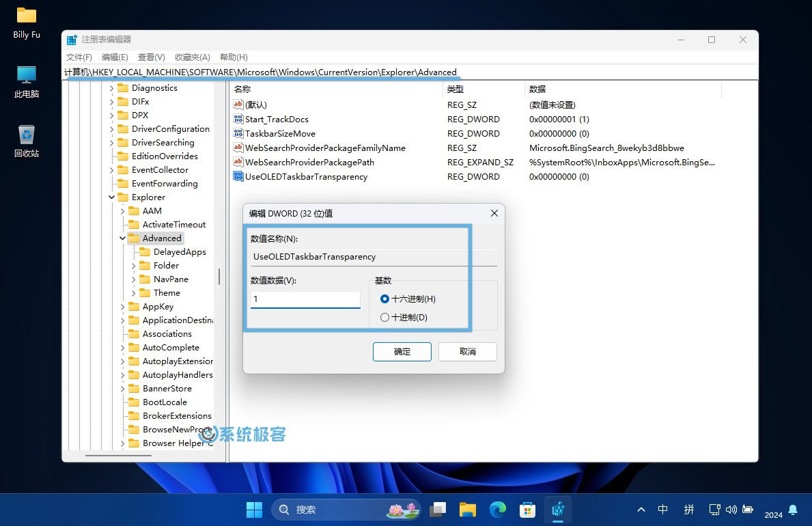Click the 2024 clock in taskbar
The image size is (812, 526).
coord(773,514)
